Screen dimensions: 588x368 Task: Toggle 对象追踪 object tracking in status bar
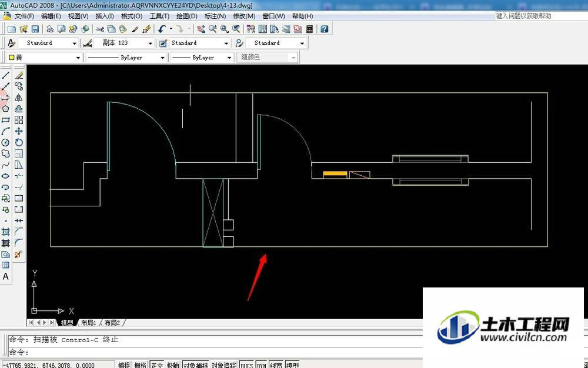coord(224,364)
